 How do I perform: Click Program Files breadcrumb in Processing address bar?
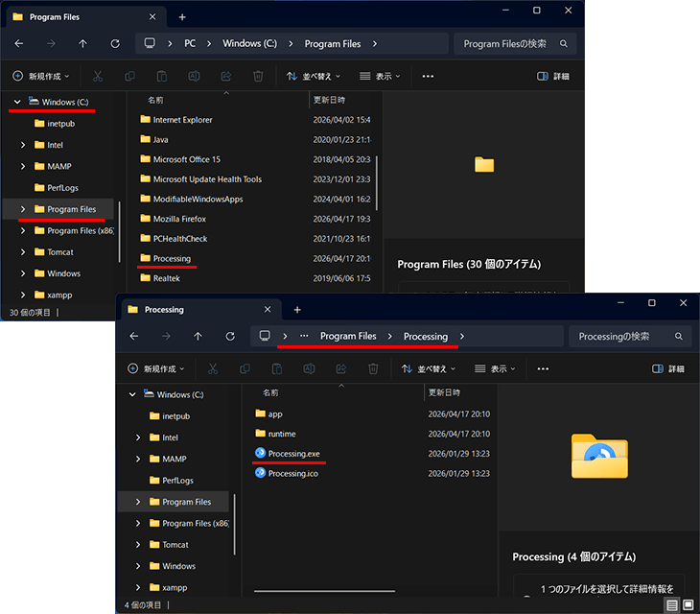point(348,336)
